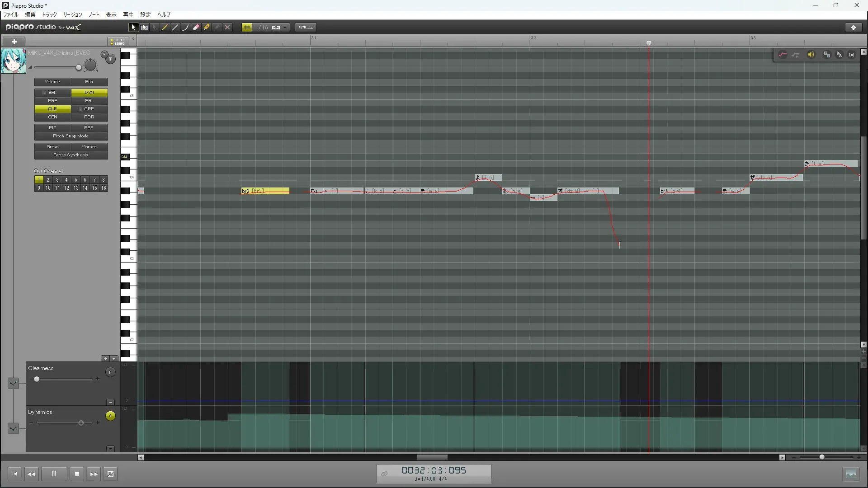
Task: Click the Cross Synthesis button
Action: [71, 155]
